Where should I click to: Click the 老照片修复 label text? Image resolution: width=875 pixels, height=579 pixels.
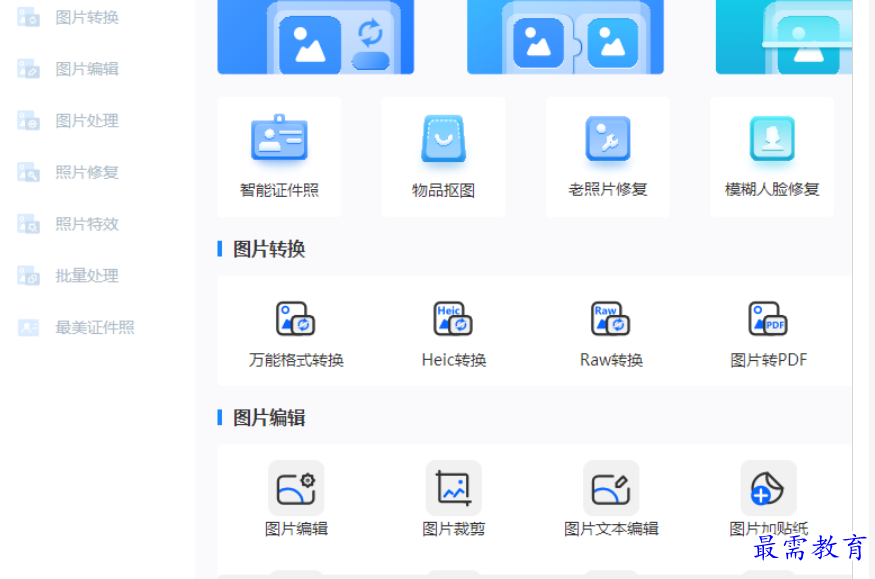pyautogui.click(x=608, y=190)
